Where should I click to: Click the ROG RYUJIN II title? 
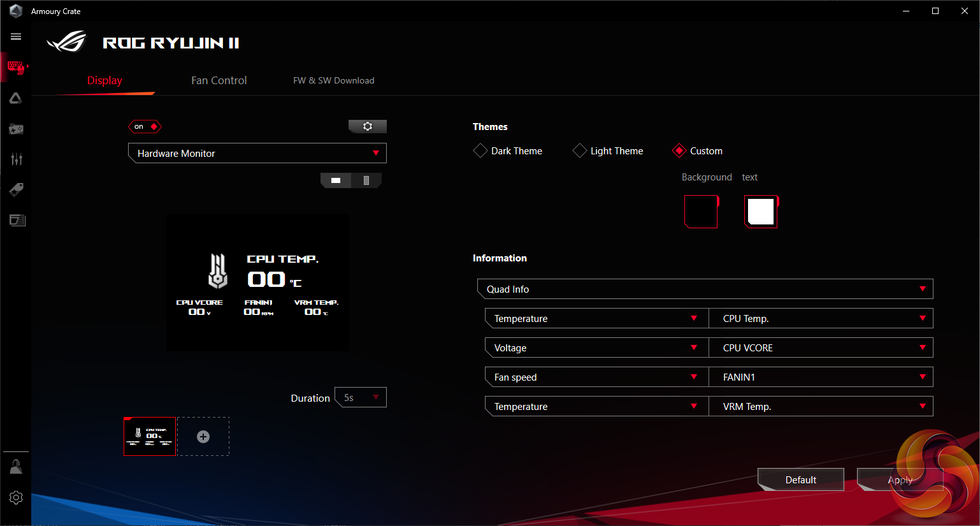tap(171, 43)
